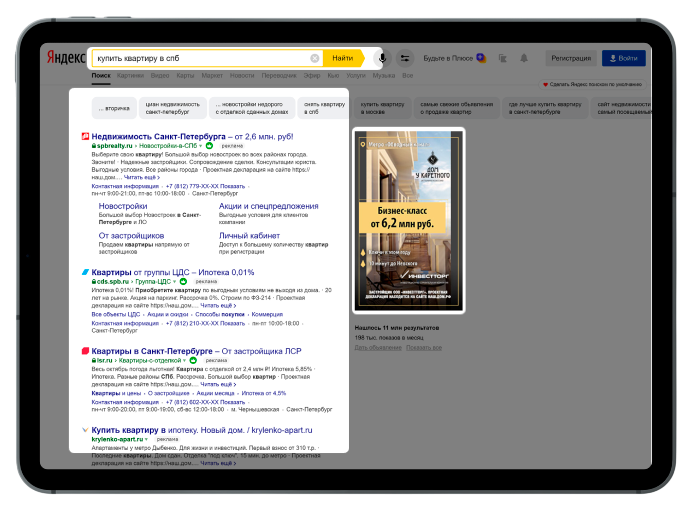
Task: Click the Войти login button
Action: click(x=622, y=58)
